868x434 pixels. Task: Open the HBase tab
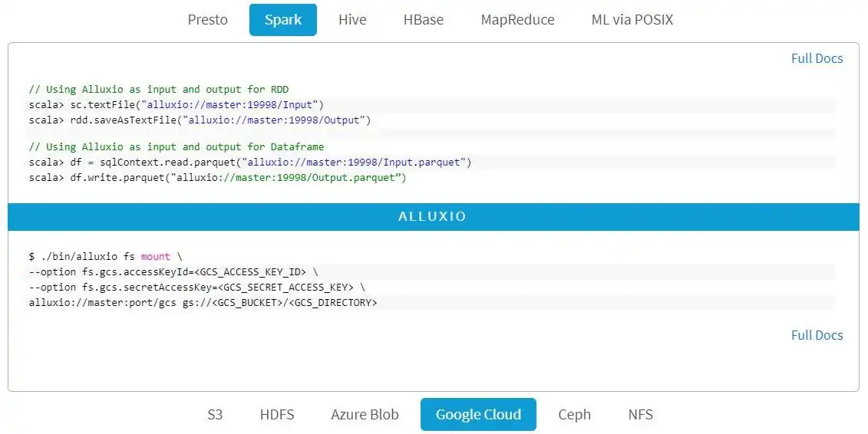424,20
